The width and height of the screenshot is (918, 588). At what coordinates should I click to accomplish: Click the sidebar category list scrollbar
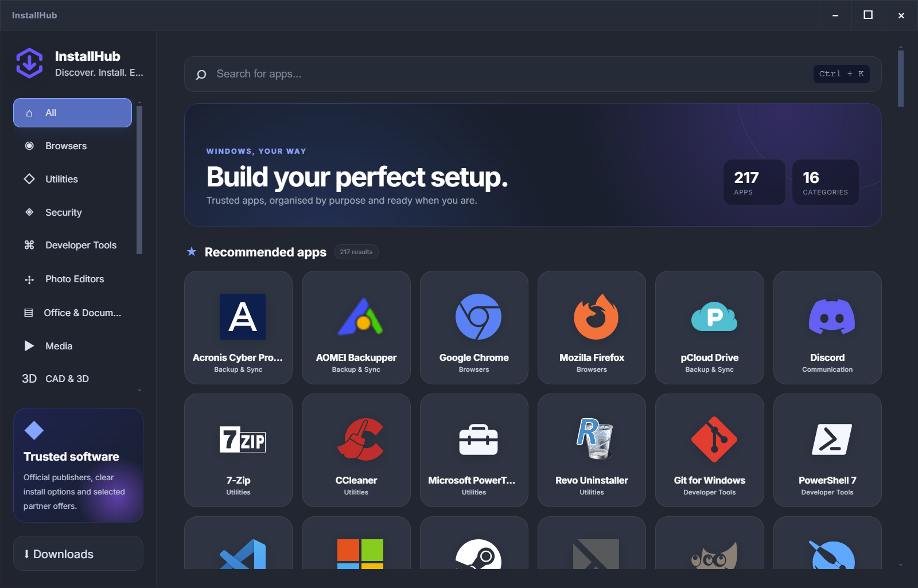(139, 180)
